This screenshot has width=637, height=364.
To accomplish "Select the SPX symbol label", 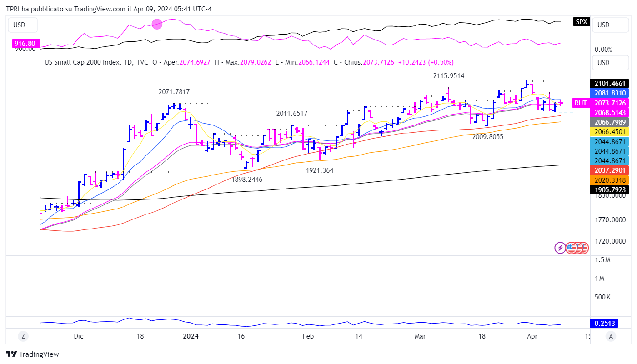I will [581, 22].
